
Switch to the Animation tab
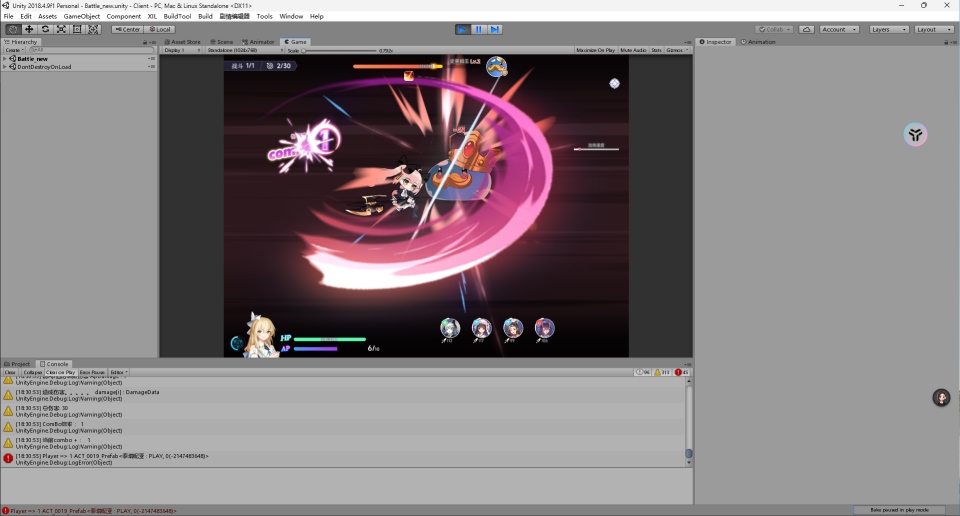(x=758, y=42)
